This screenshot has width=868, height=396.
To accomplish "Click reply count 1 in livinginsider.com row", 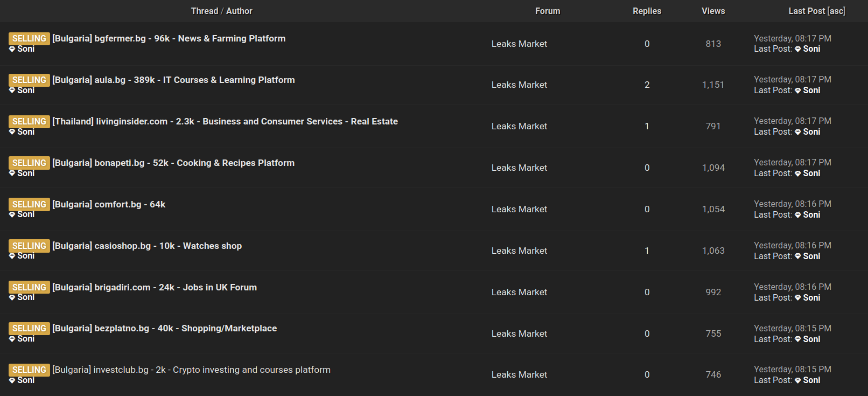I will tap(647, 126).
